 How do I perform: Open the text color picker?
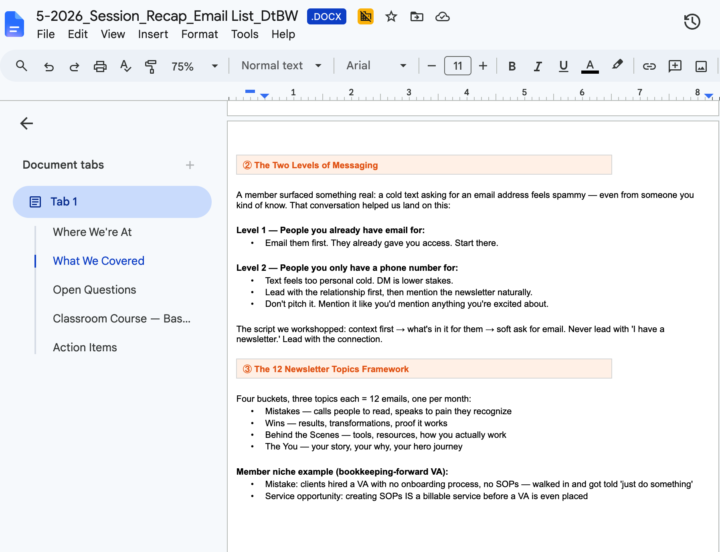click(x=590, y=67)
